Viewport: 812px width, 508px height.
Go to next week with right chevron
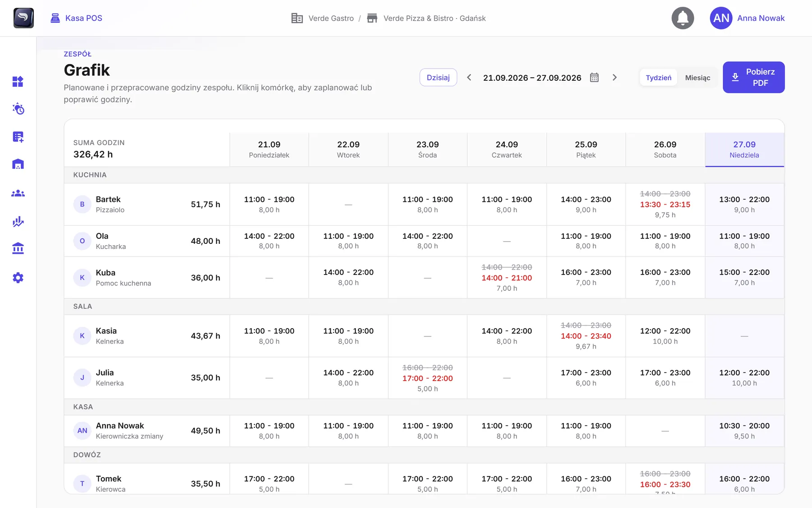pos(614,78)
